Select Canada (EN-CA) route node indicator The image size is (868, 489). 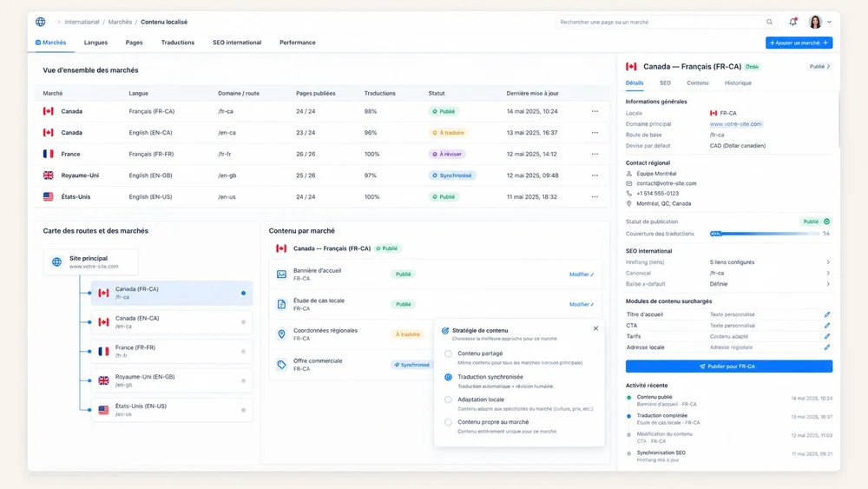(x=243, y=322)
